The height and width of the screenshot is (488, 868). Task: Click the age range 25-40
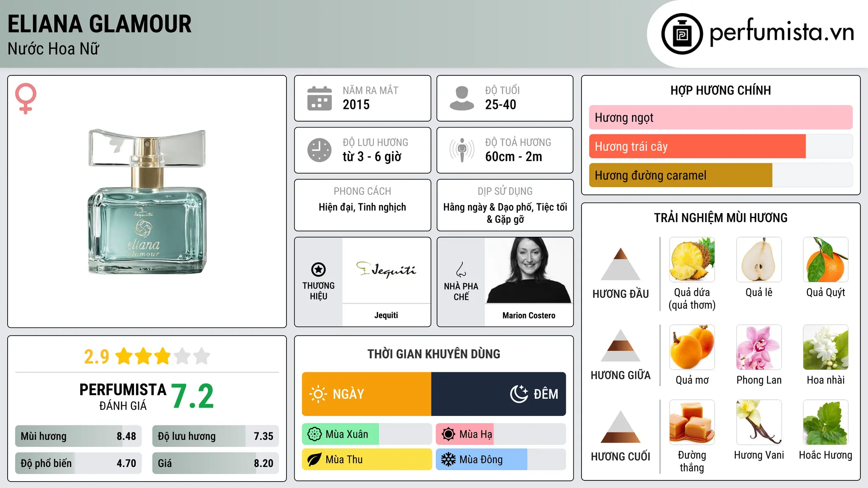pos(501,105)
